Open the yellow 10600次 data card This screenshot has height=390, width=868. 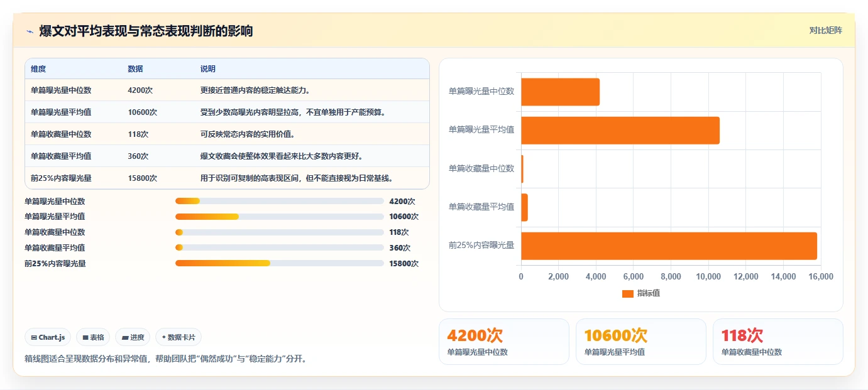point(641,342)
